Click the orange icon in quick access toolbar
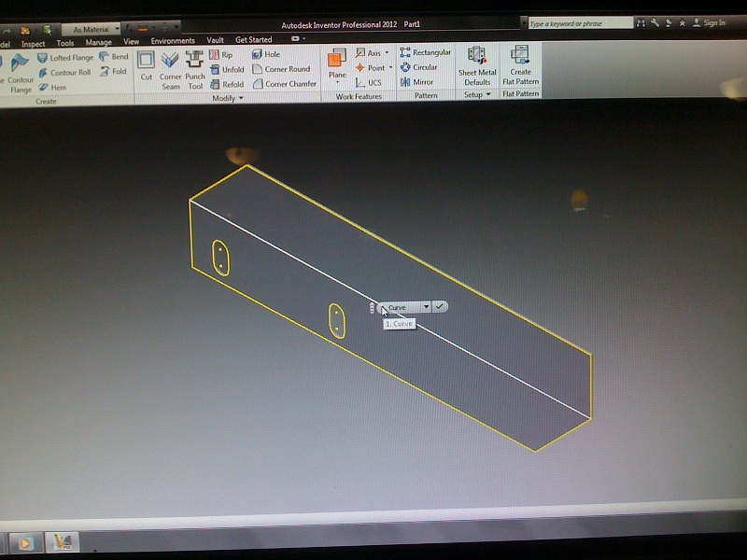This screenshot has width=747, height=560. point(25,31)
